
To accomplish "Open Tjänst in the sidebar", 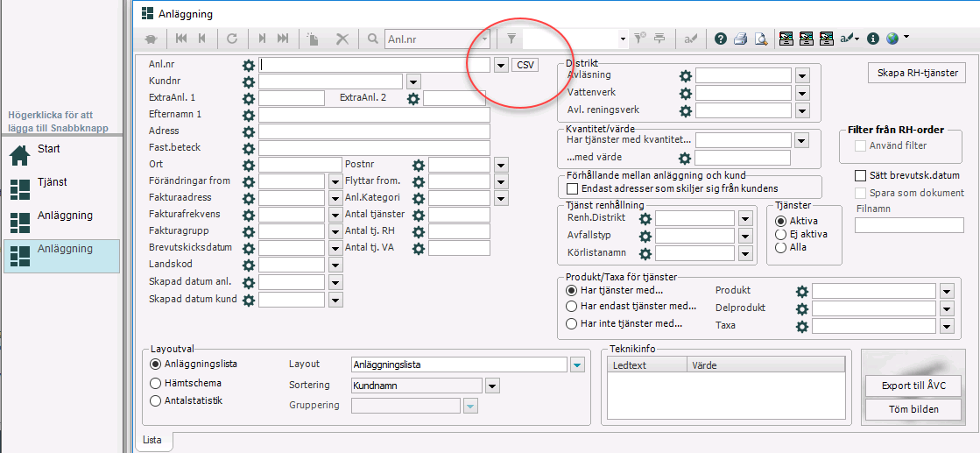I will 61,188.
